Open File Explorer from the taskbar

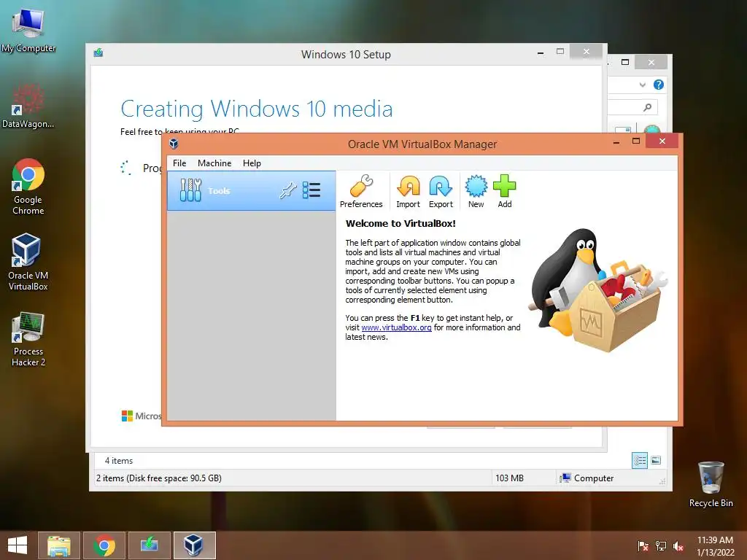(x=59, y=545)
